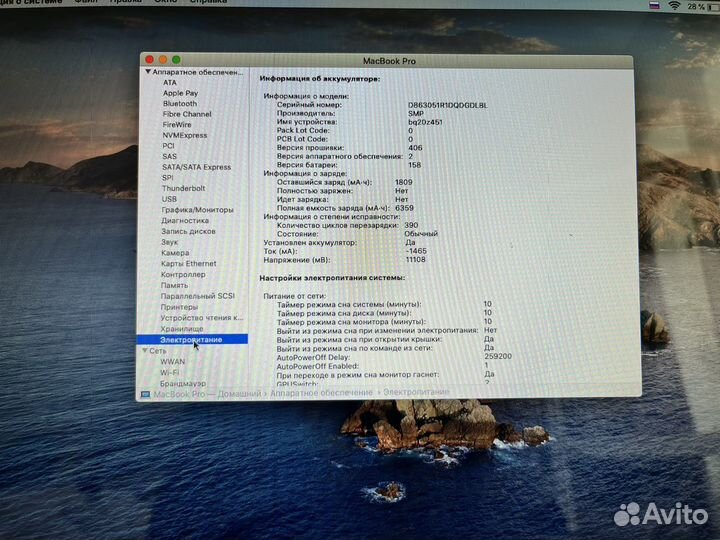Collapse the Аппаратное обеспечение section triangle
The width and height of the screenshot is (720, 540).
(x=148, y=72)
